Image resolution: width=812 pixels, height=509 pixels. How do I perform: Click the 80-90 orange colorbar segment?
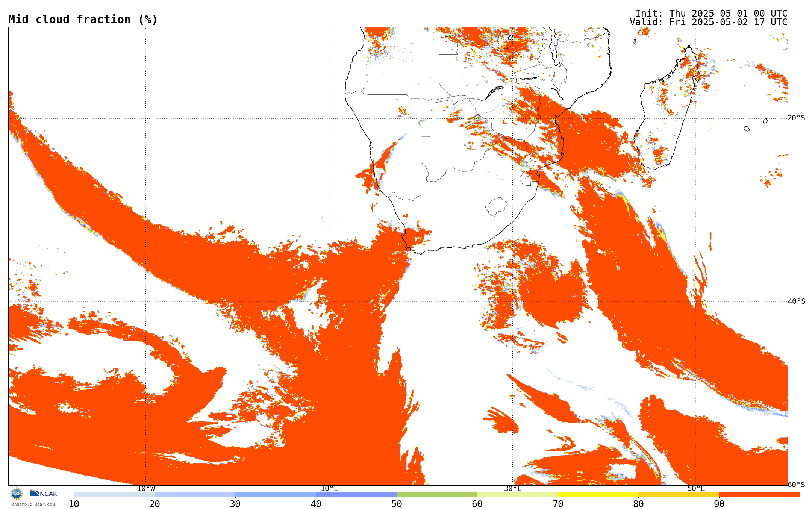point(679,495)
